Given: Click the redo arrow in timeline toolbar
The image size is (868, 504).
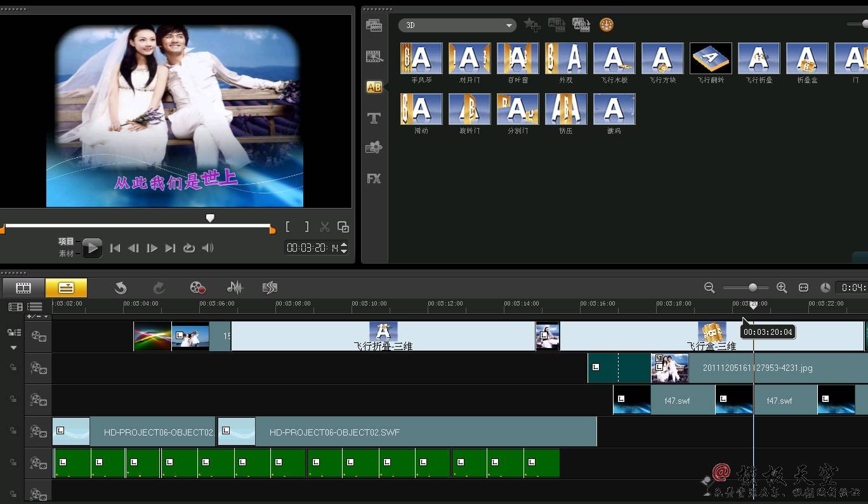Looking at the screenshot, I should (159, 288).
